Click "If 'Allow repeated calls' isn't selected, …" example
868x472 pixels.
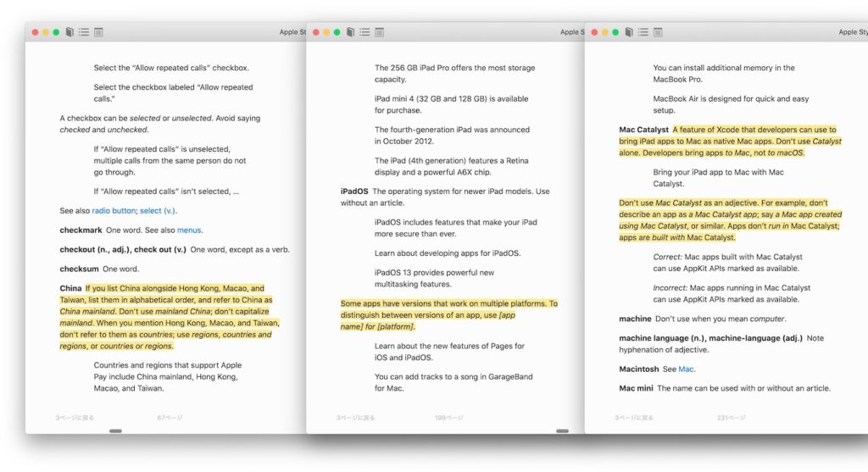click(167, 192)
